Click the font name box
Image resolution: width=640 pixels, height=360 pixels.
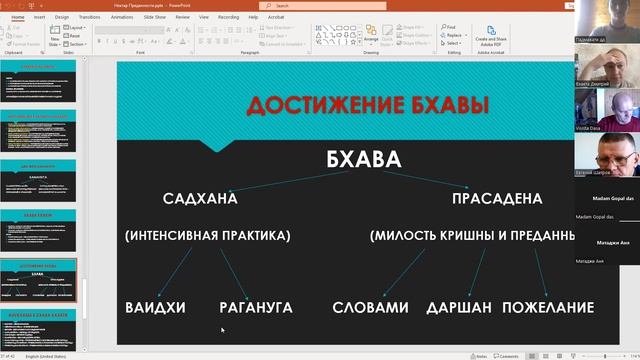(121, 30)
